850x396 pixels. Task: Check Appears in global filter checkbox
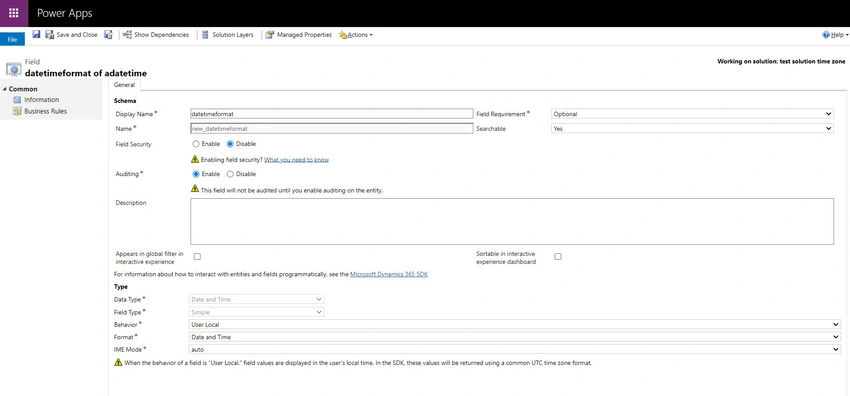point(197,256)
